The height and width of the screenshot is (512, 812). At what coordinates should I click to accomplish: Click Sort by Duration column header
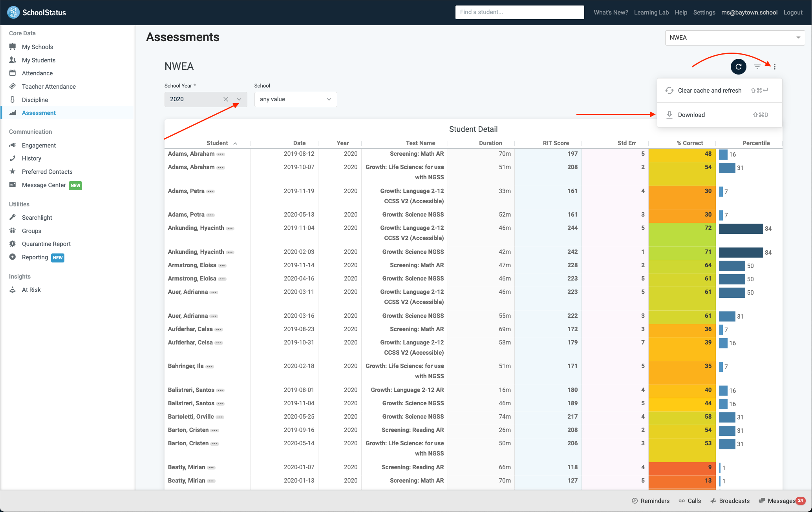tap(490, 143)
